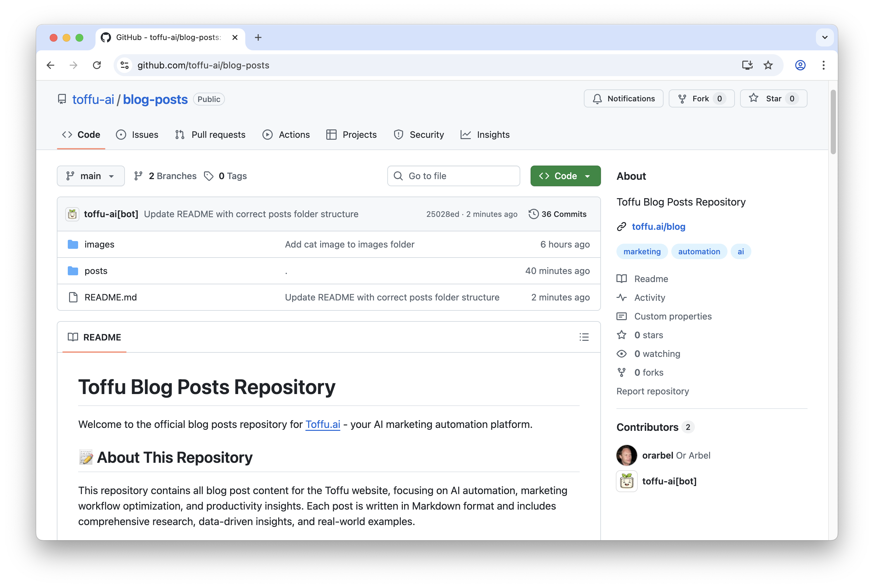This screenshot has height=588, width=874.
Task: Toggle the README outline list
Action: tap(584, 337)
